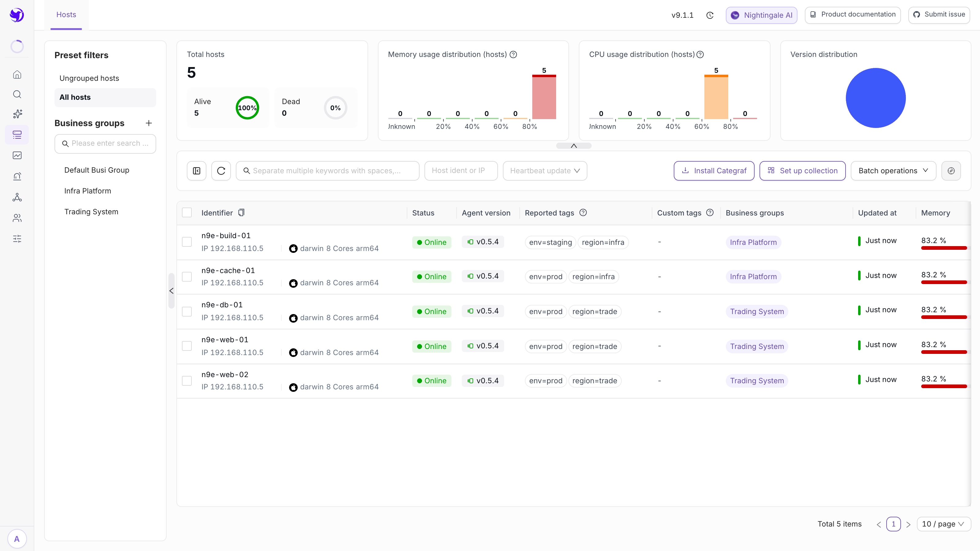Open the dashboard chart icon in sidebar
Image resolution: width=980 pixels, height=551 pixels.
[17, 155]
